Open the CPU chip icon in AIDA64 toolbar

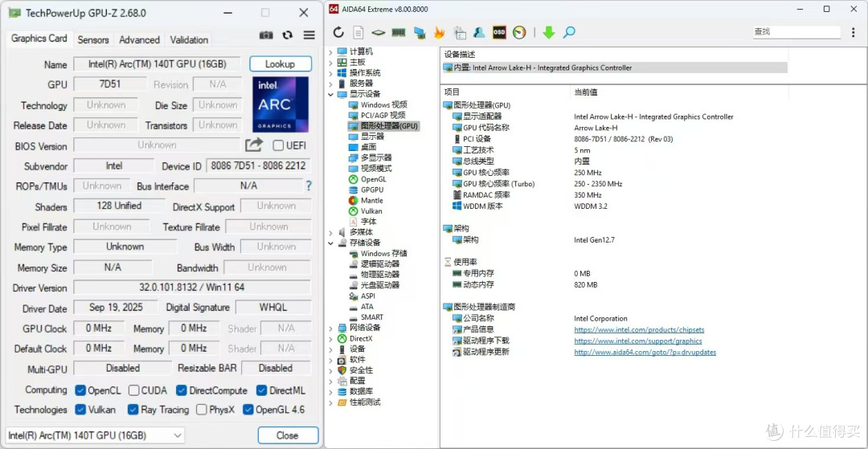[378, 33]
